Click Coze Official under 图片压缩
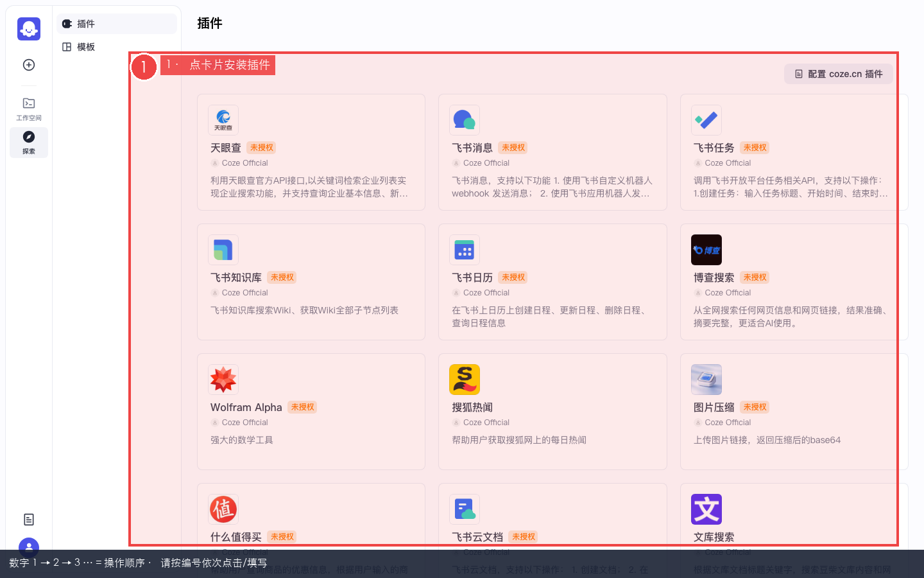The image size is (924, 578). [728, 423]
